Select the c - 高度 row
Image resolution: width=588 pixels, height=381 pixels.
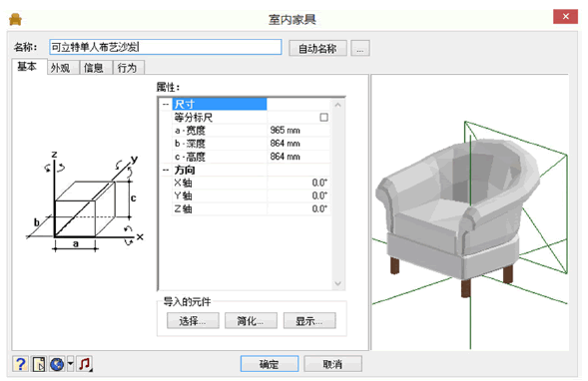252,157
